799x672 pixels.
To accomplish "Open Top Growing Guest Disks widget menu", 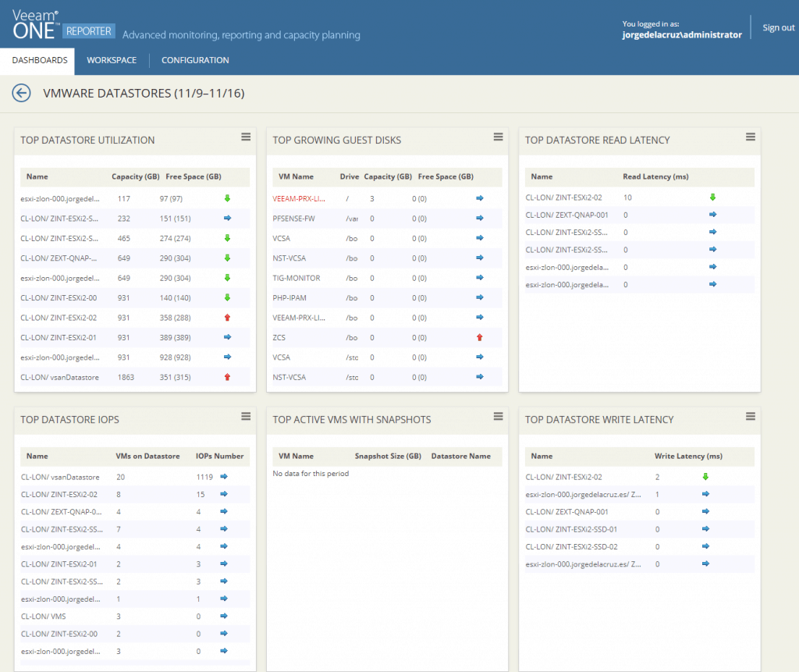I will click(498, 137).
